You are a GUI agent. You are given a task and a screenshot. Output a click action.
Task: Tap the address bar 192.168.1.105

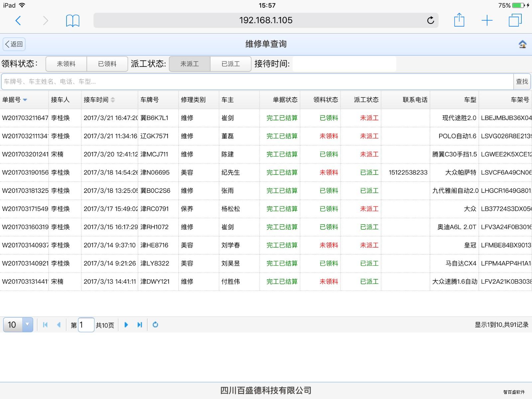pos(266,20)
